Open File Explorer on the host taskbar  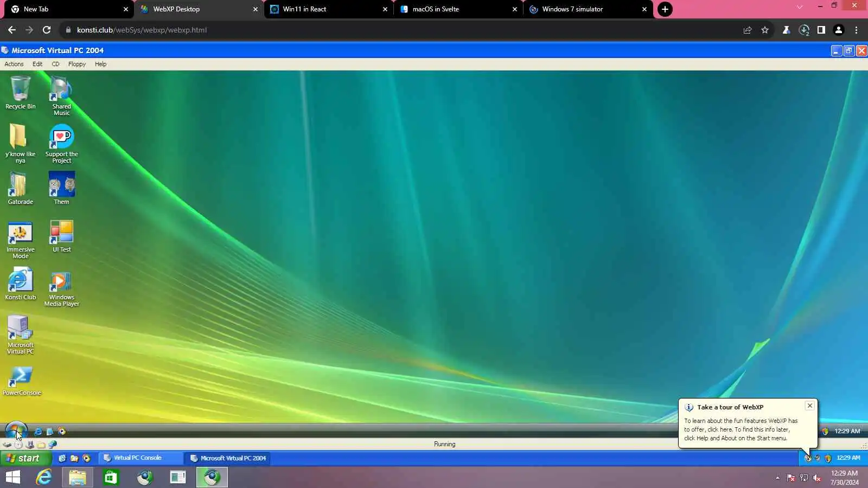coord(77,477)
